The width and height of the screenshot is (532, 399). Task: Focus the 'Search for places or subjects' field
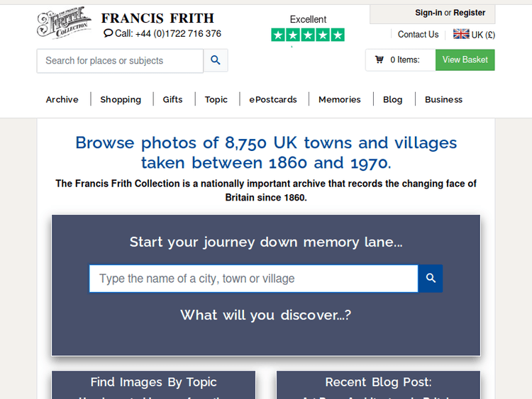[121, 61]
